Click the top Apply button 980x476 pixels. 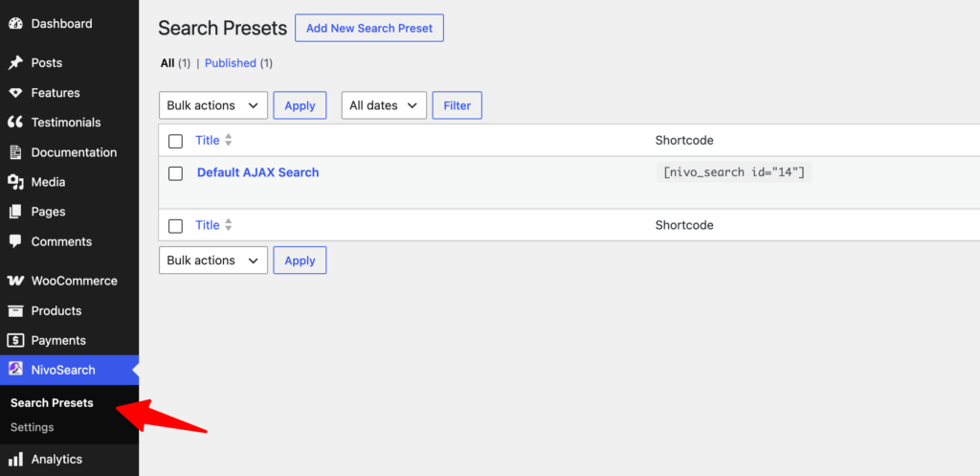pos(300,105)
